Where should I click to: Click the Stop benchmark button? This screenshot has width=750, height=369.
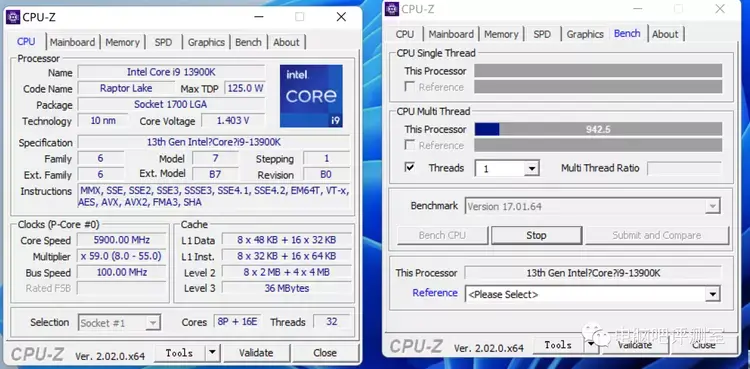pyautogui.click(x=536, y=235)
